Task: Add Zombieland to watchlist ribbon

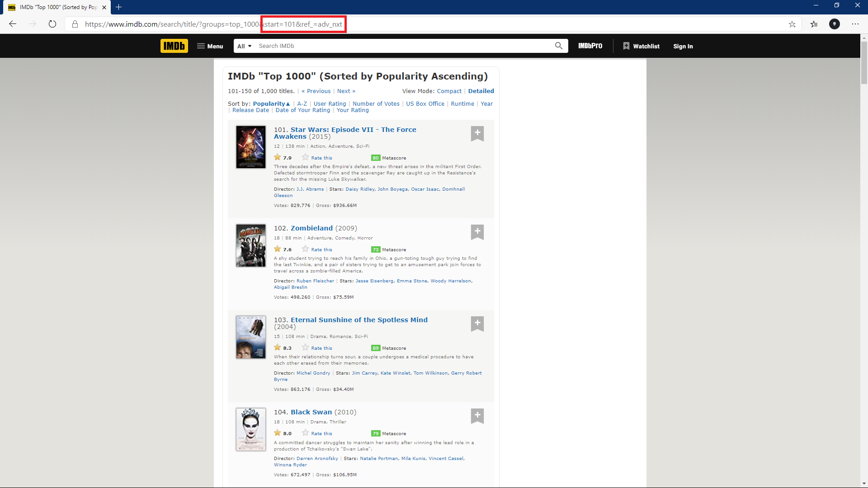Action: coord(477,232)
